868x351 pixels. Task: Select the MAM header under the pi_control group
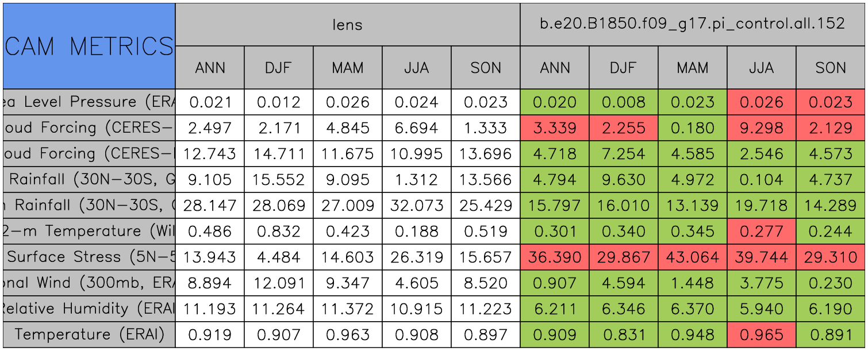(x=692, y=68)
